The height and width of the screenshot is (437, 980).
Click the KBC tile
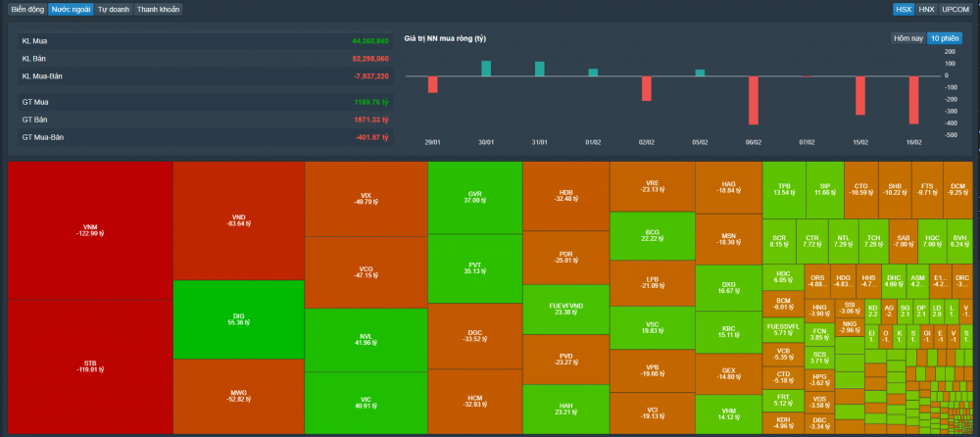click(x=728, y=332)
